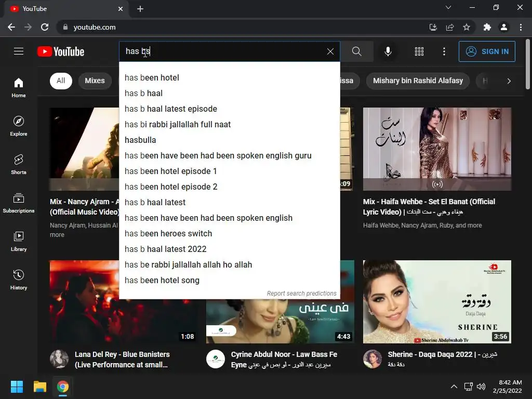Select the Mixes filter chip
This screenshot has height=399, width=532.
[x=95, y=81]
